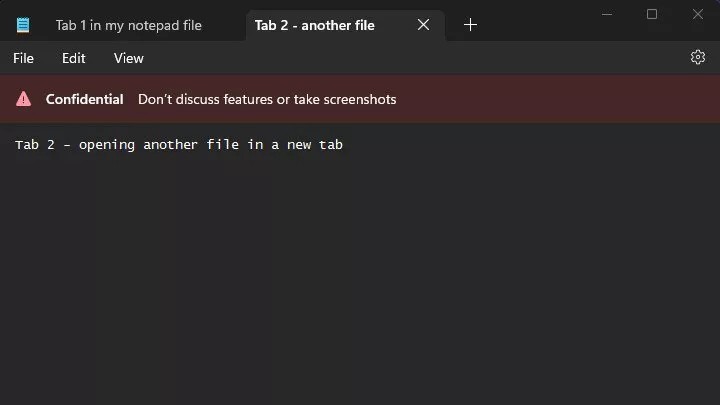Click the word "another" in the editor text
The width and height of the screenshot is (720, 405).
[170, 145]
